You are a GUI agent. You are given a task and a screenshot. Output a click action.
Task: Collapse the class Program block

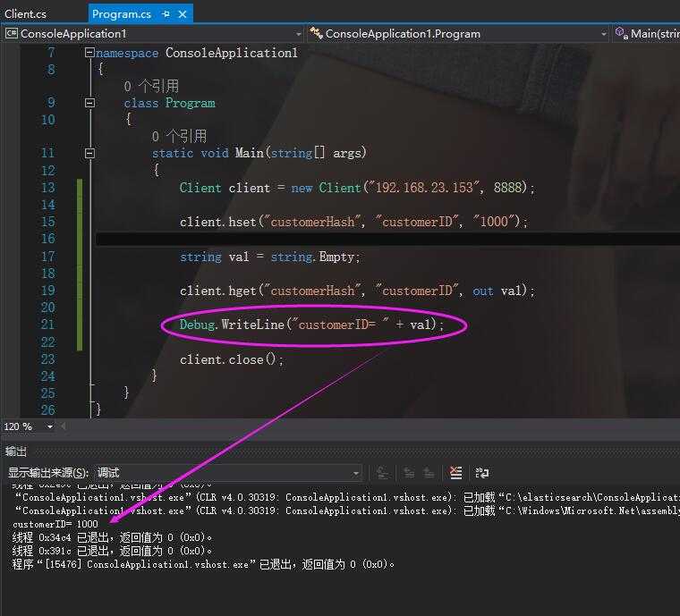(89, 103)
